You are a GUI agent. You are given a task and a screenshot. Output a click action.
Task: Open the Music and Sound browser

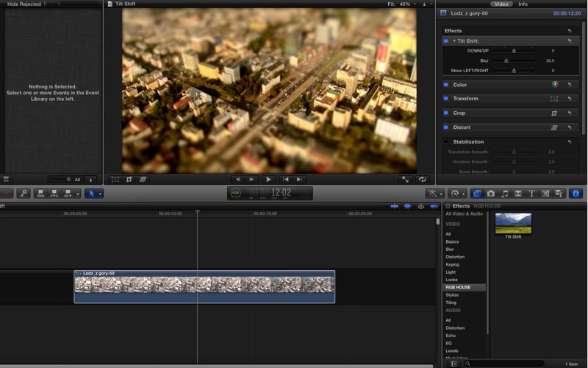pos(504,194)
